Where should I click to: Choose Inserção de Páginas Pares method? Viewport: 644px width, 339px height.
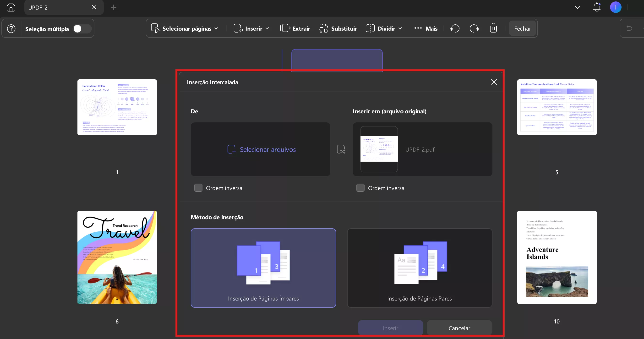tap(419, 268)
